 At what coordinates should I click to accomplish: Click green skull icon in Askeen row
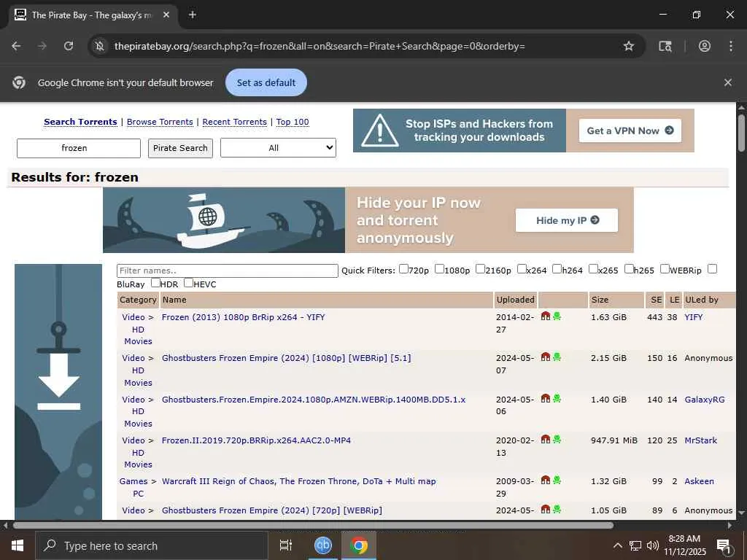point(557,481)
